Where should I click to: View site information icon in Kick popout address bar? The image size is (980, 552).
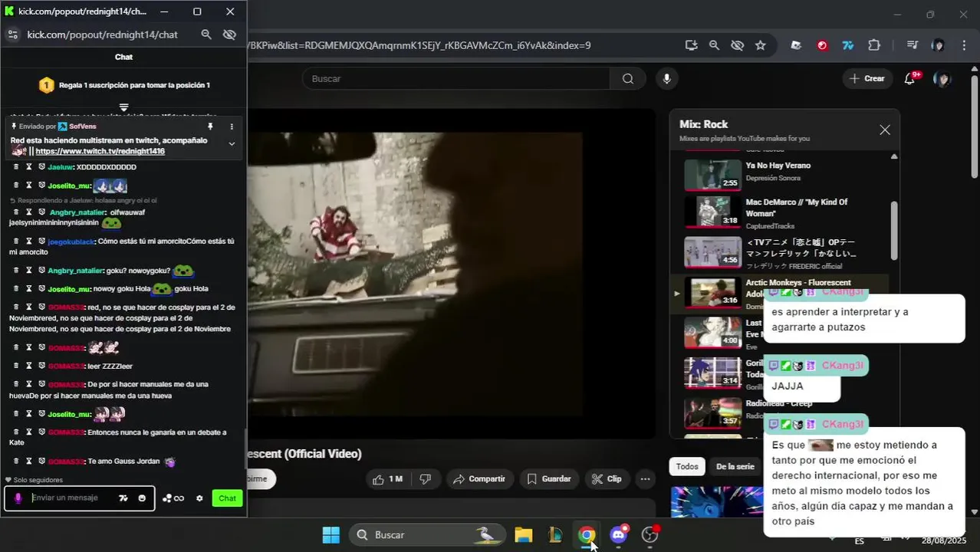12,34
